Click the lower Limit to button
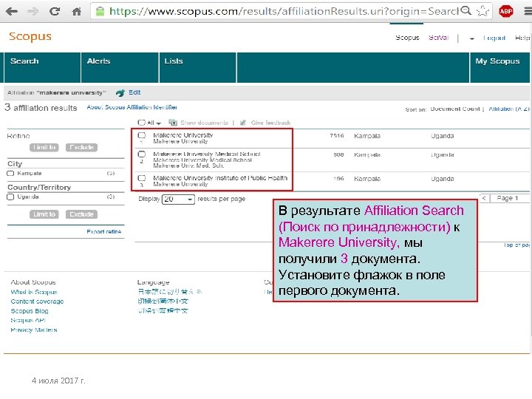Image resolution: width=532 pixels, height=399 pixels. (44, 214)
